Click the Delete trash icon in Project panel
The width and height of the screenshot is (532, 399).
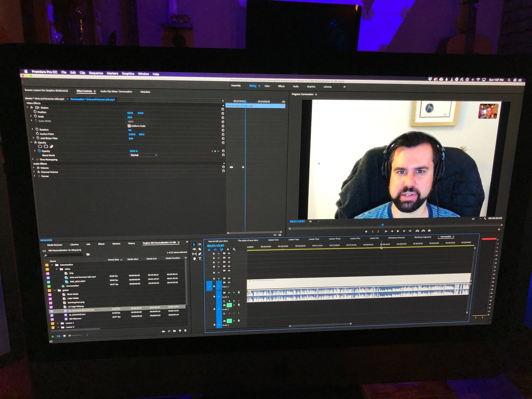pos(185,330)
